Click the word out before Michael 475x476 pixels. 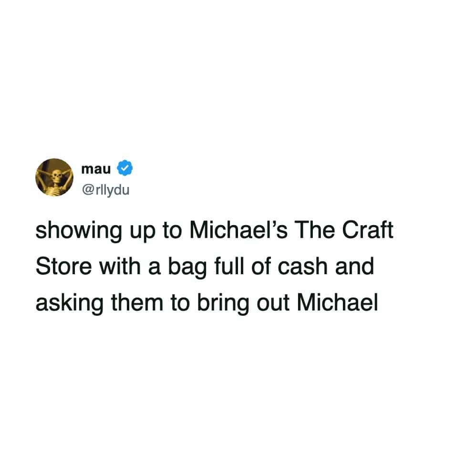tap(273, 303)
